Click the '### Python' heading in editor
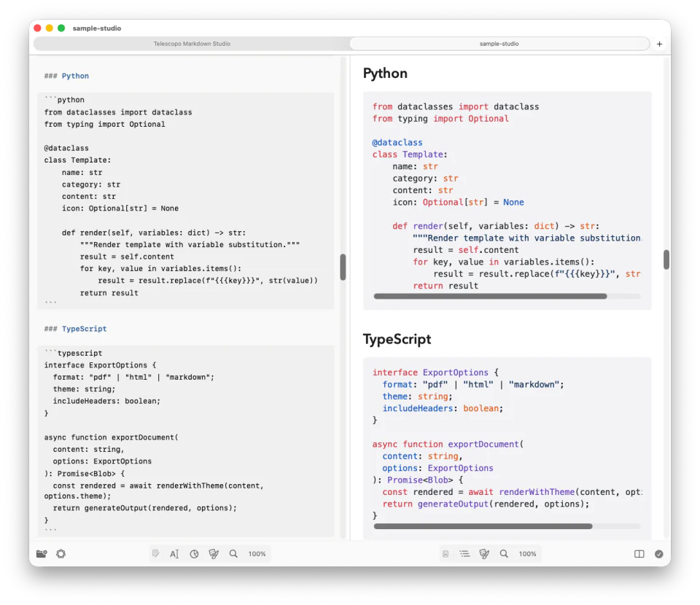This screenshot has width=700, height=605. [66, 76]
